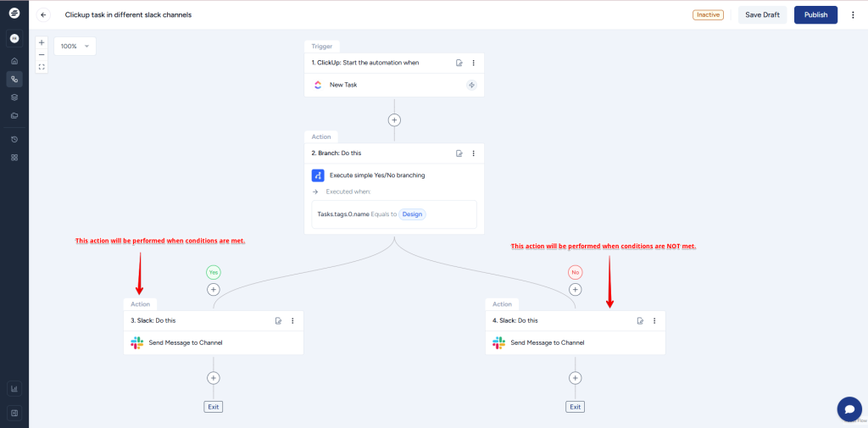Open the three-dot menu on step 3 Slack

pyautogui.click(x=292, y=321)
